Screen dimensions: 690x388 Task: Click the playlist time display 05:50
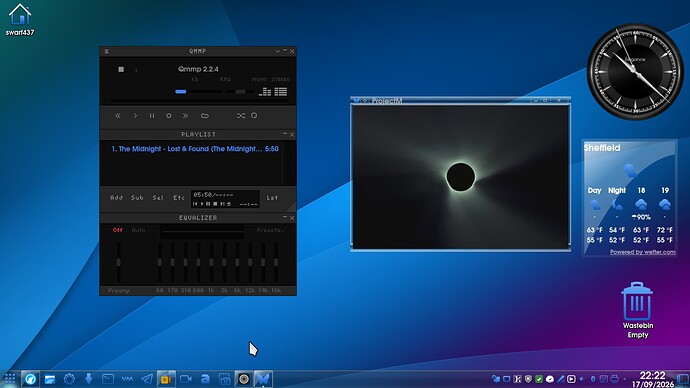click(213, 194)
